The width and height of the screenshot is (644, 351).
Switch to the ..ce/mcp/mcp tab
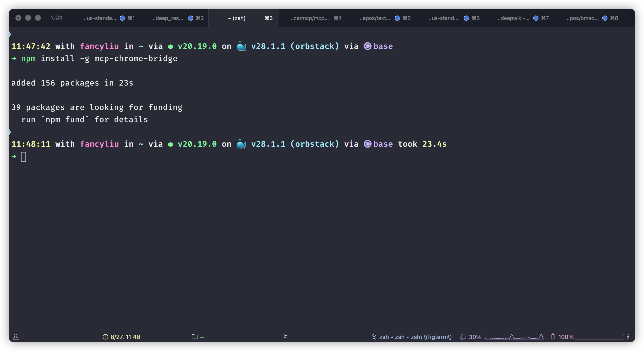pyautogui.click(x=310, y=18)
